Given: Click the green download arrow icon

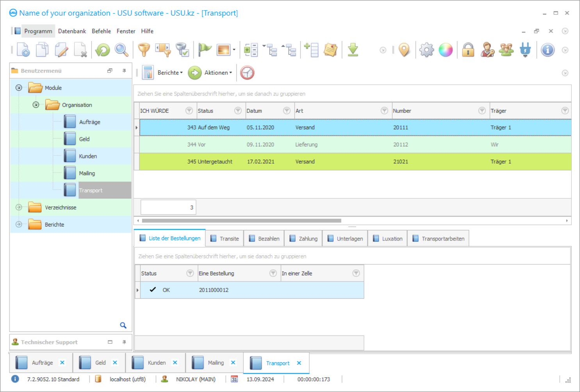Looking at the screenshot, I should 353,50.
